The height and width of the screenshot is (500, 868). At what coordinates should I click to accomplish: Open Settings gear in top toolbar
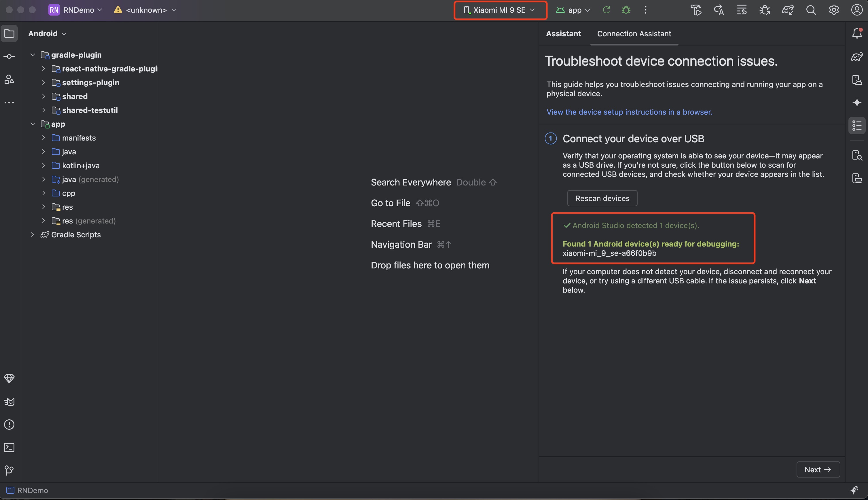[834, 10]
